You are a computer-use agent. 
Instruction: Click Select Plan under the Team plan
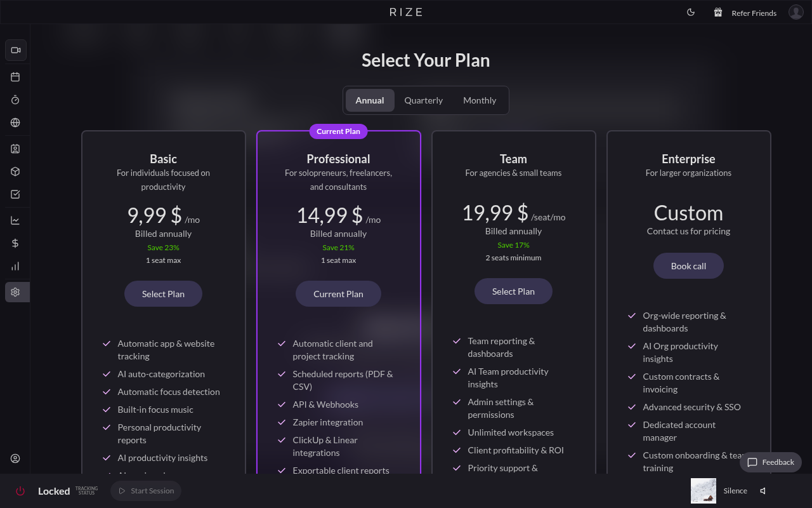click(513, 291)
